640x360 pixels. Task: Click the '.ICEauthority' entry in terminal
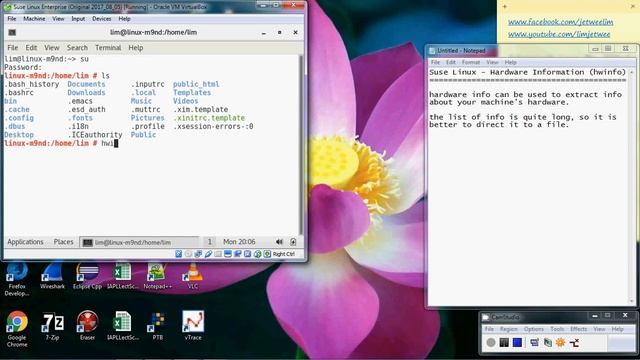pyautogui.click(x=95, y=135)
